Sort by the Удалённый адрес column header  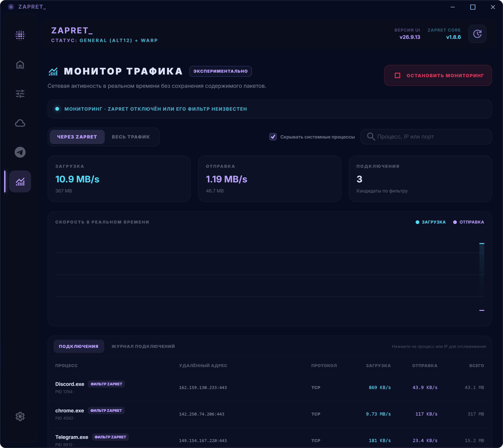(x=203, y=365)
